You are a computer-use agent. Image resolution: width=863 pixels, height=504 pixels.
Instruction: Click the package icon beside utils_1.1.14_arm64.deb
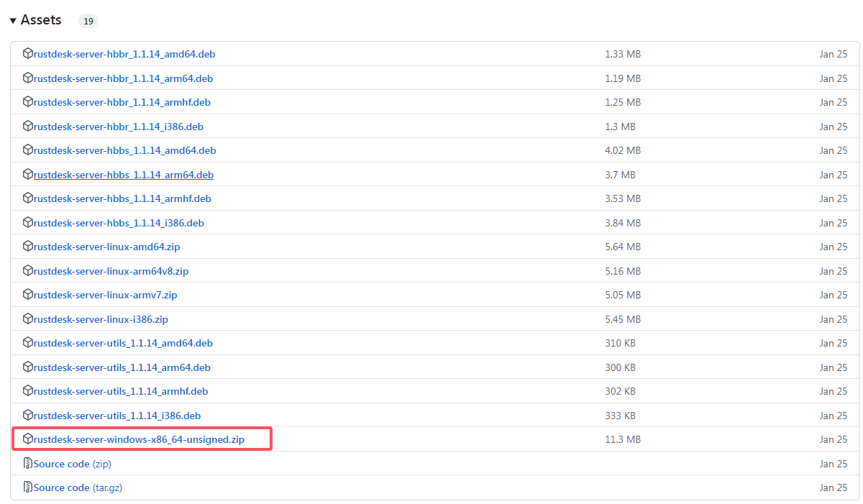pyautogui.click(x=28, y=367)
